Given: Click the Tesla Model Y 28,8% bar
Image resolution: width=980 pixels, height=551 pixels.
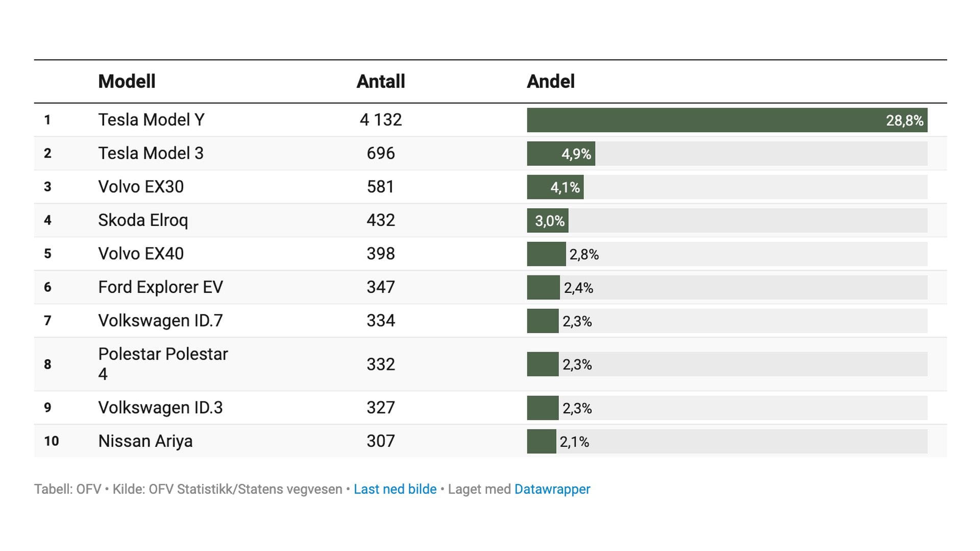Looking at the screenshot, I should click(727, 120).
